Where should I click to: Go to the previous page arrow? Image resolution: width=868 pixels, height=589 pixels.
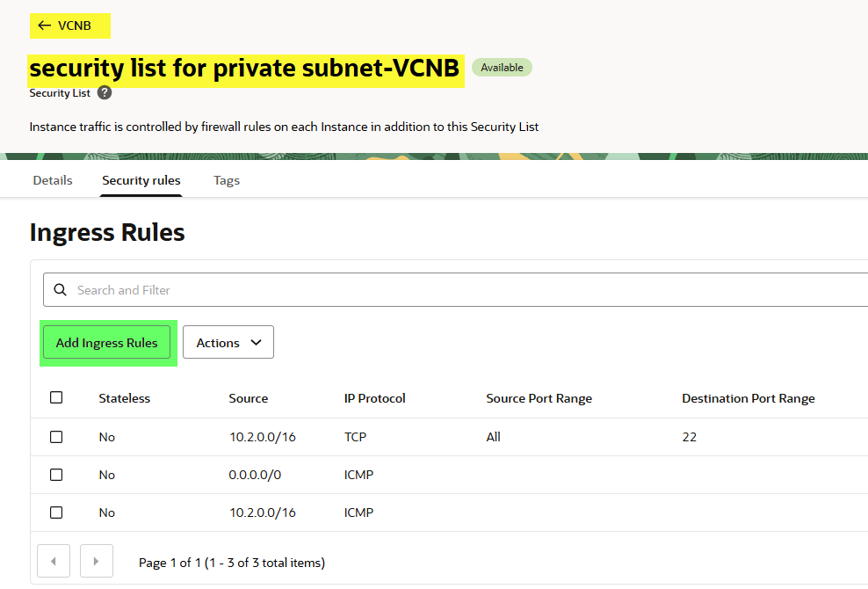coord(54,561)
